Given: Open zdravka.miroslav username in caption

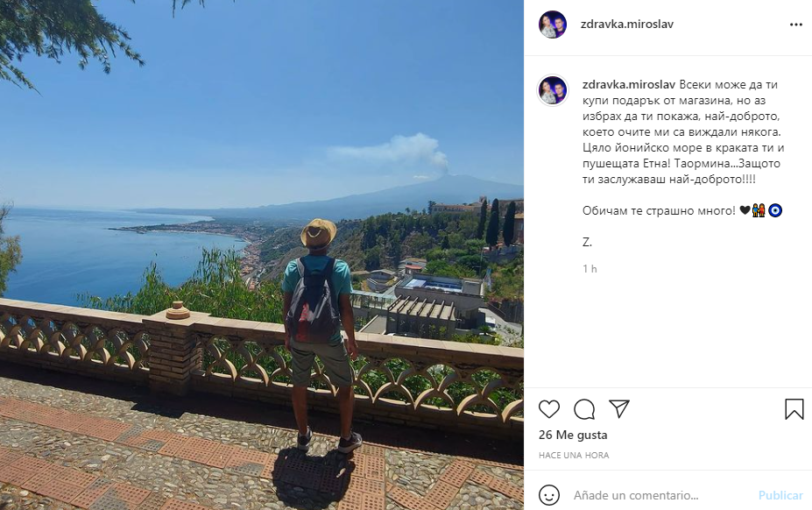Looking at the screenshot, I should pyautogui.click(x=629, y=84).
